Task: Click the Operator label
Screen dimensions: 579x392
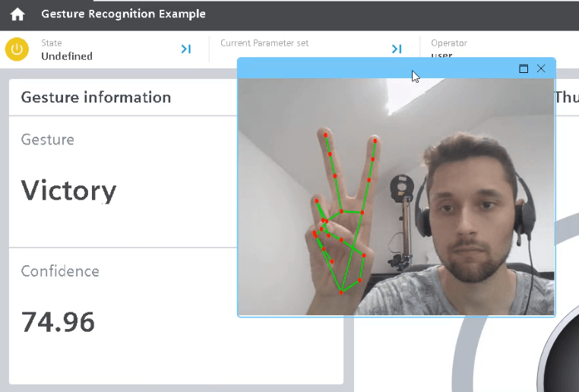Action: point(449,43)
